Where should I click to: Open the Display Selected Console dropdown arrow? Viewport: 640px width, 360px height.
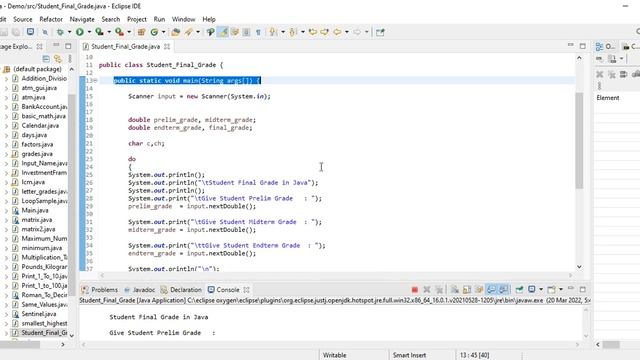coord(541,289)
